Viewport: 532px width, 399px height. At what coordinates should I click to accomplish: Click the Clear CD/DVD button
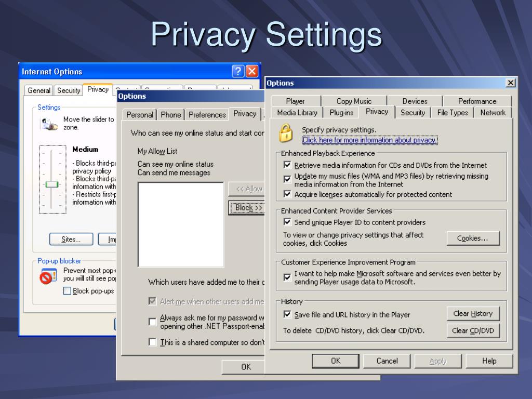[x=473, y=331]
